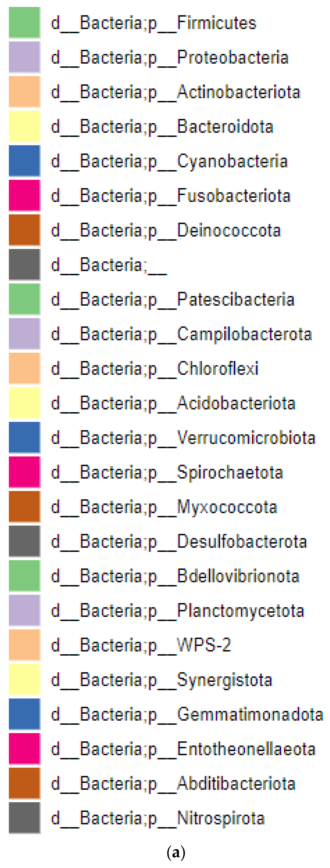330x868 pixels.
Task: Pick the yellow Bacteroidota swatch
Action: pos(24,126)
